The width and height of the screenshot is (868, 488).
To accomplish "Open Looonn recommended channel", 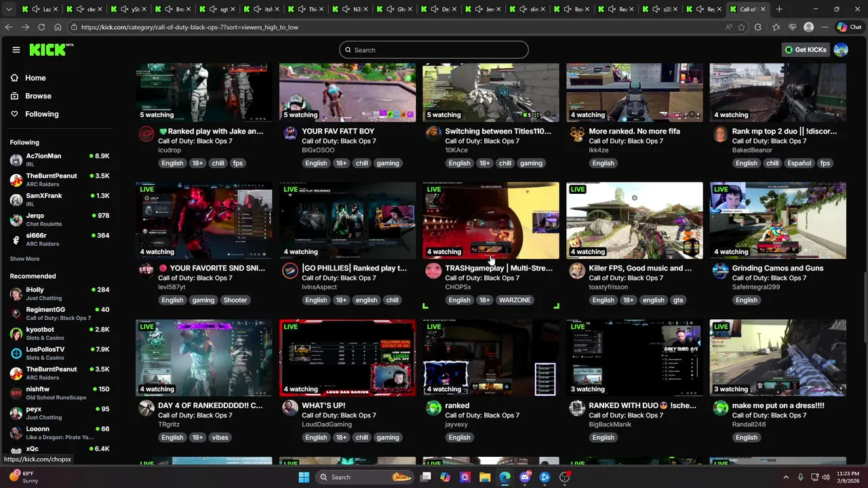I will click(x=60, y=432).
